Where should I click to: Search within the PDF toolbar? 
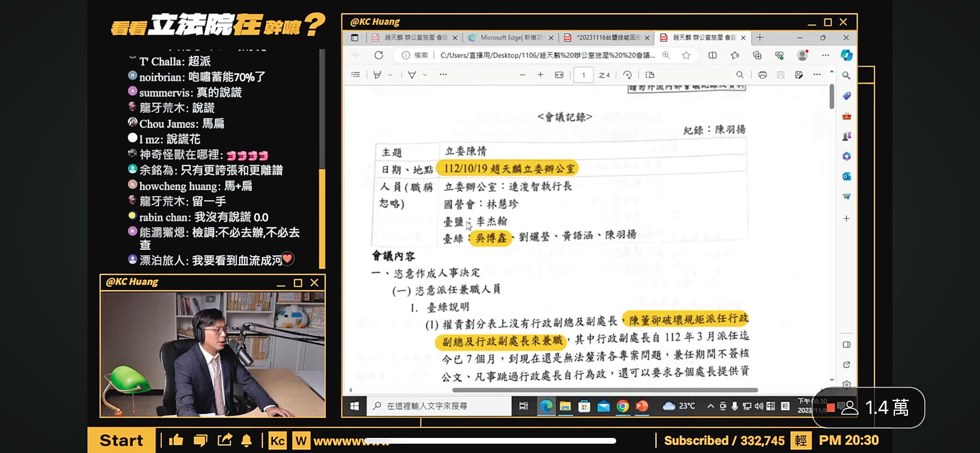740,75
